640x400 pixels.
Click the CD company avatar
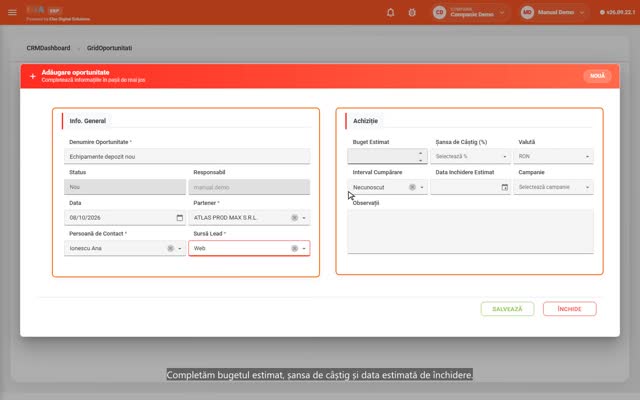point(440,12)
